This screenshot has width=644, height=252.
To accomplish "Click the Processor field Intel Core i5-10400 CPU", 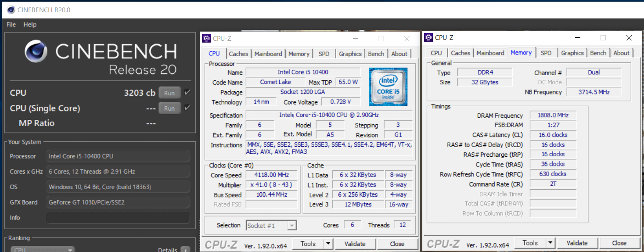I will [x=118, y=156].
